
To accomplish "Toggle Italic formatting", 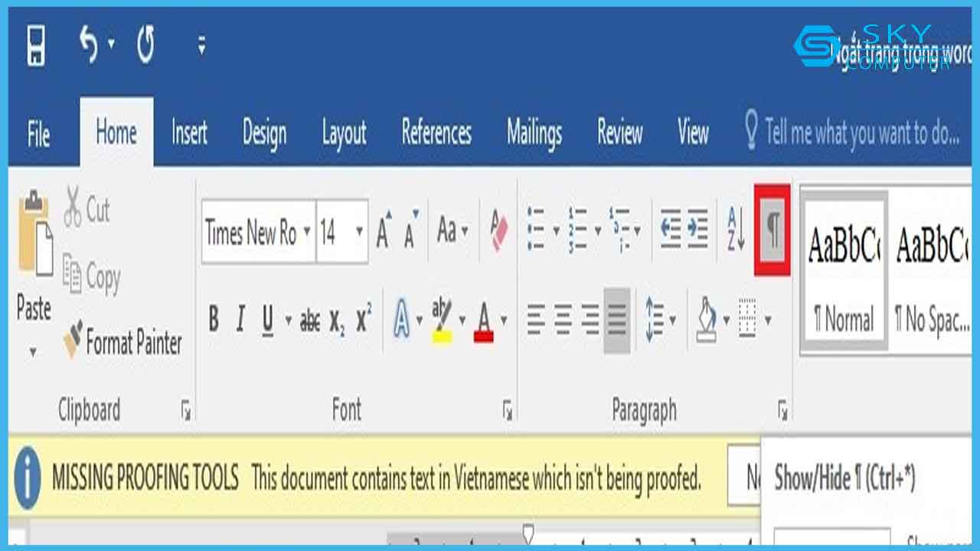I will 240,321.
